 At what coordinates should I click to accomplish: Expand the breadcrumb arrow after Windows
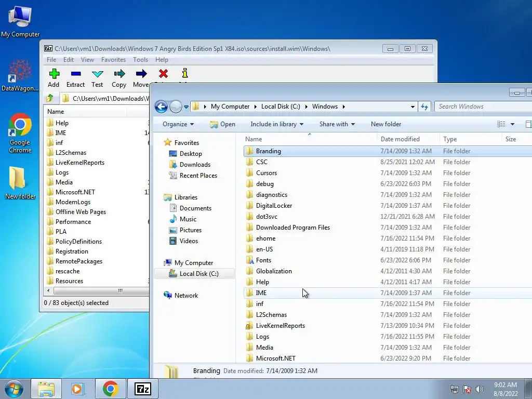(x=344, y=107)
